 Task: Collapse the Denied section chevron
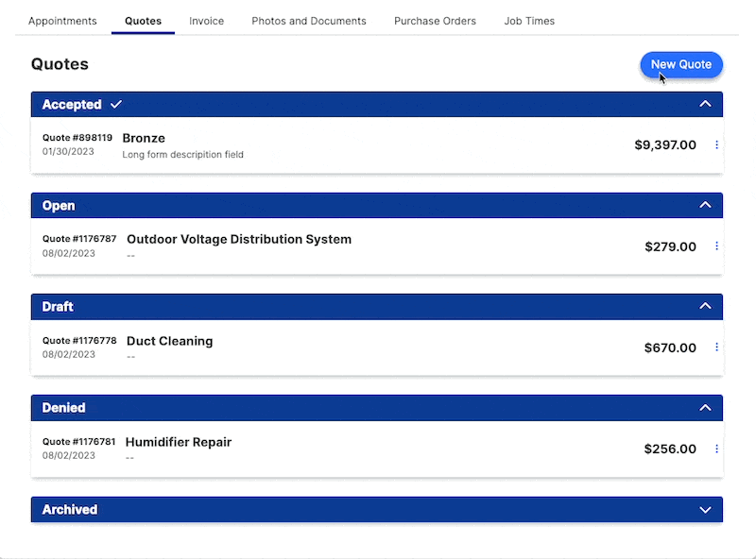pos(705,408)
